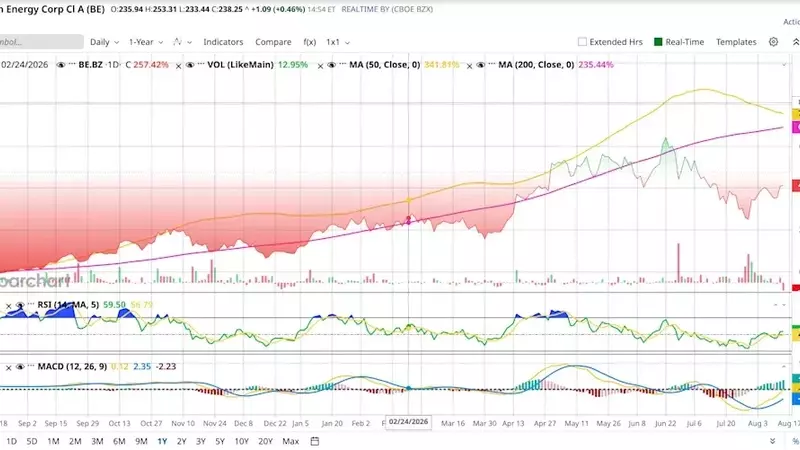Remove the RSI indicator pane
The width and height of the screenshot is (800, 450).
[x=8, y=306]
